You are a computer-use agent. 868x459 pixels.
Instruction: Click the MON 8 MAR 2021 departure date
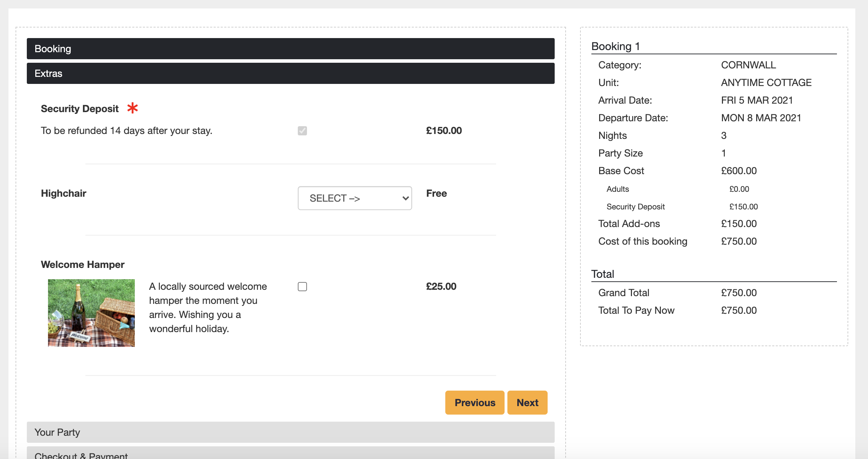coord(761,118)
